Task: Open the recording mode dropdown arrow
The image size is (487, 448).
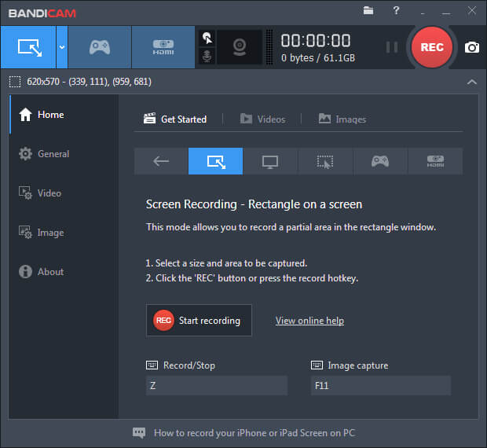Action: pyautogui.click(x=62, y=47)
